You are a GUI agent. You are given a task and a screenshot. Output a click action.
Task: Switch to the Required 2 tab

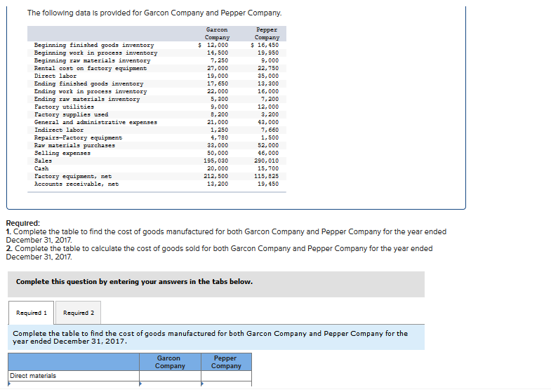click(79, 313)
